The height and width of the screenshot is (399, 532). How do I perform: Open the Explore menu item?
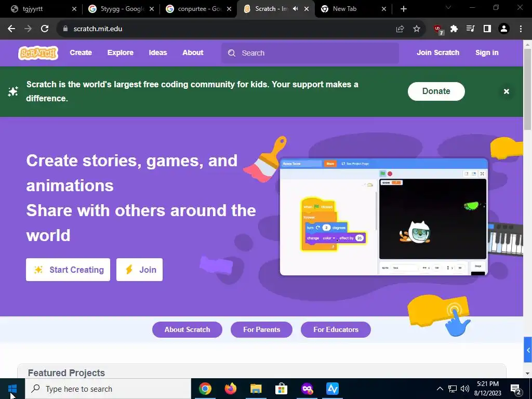(x=121, y=52)
